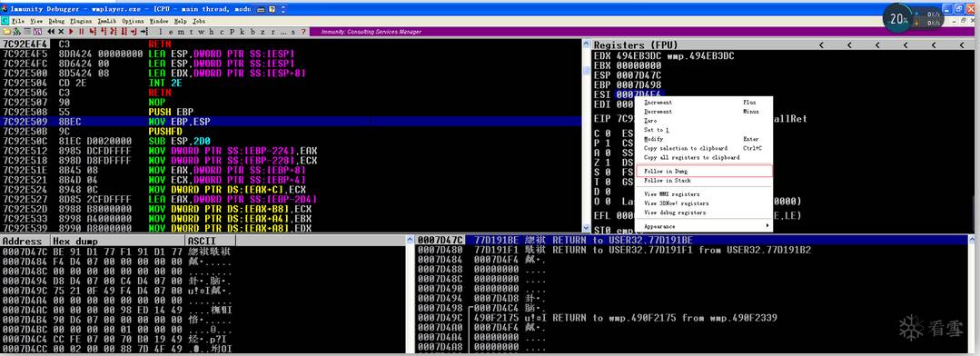Click the Open file folder toolbar icon
980x356 pixels.
pos(7,32)
